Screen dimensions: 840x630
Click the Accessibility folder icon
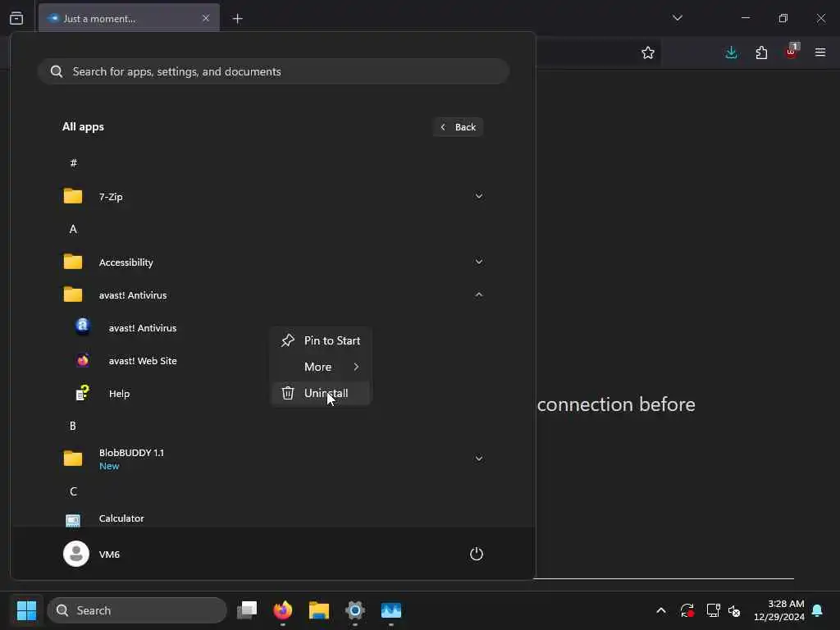[73, 262]
